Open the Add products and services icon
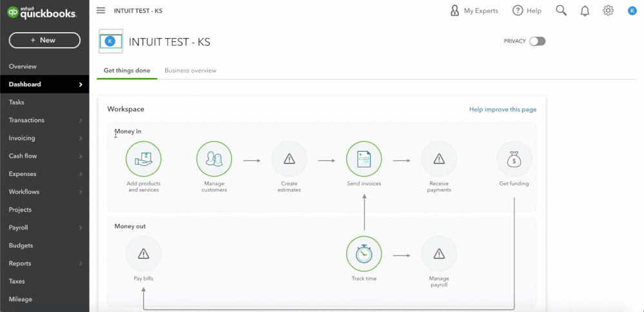Screen dimensions: 644x312 (143, 159)
